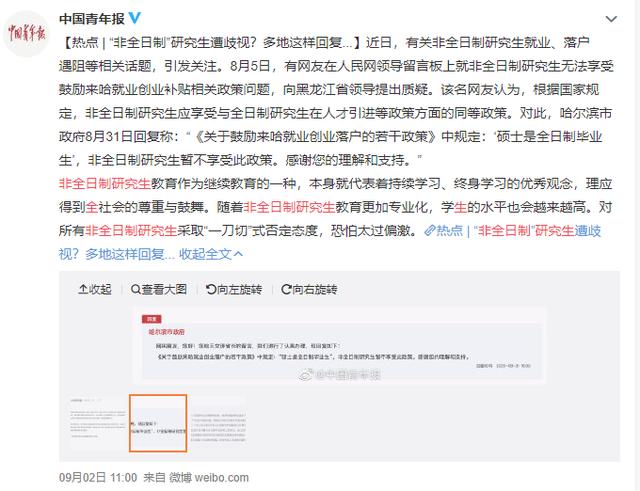Click the 中国青年报 profile avatar
This screenshot has width=640, height=491.
26,34
